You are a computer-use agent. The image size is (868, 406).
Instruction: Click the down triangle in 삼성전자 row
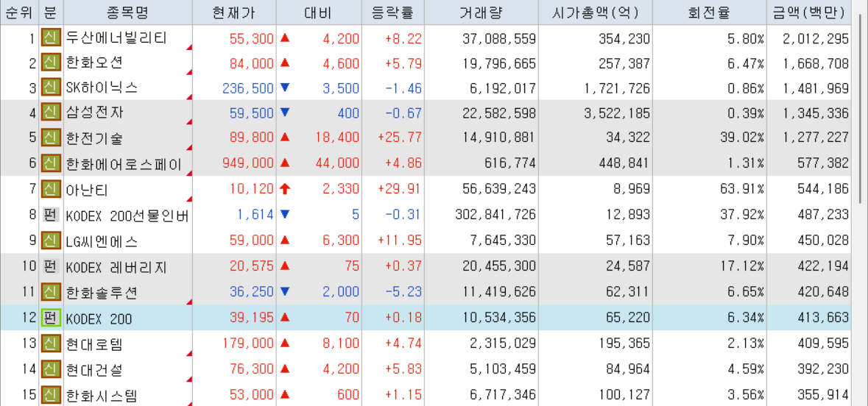[x=285, y=113]
